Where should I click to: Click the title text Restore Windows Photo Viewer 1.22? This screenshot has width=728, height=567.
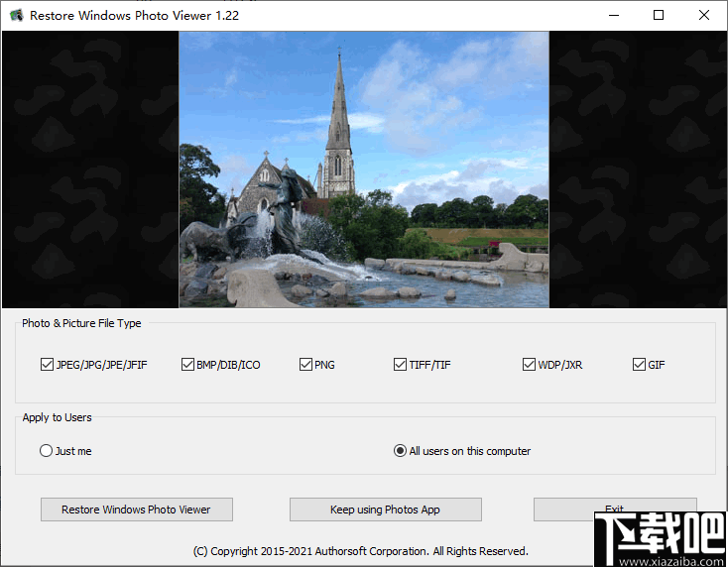coord(135,16)
